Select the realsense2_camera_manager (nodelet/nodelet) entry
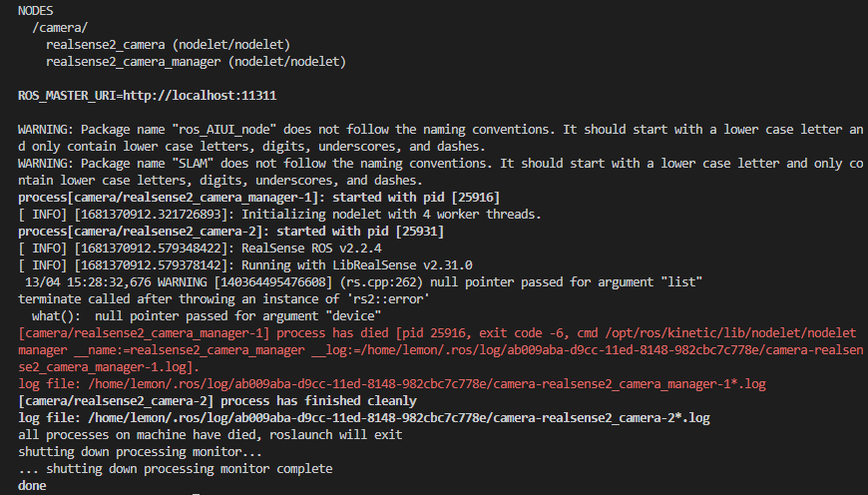868x495 pixels. [x=196, y=62]
